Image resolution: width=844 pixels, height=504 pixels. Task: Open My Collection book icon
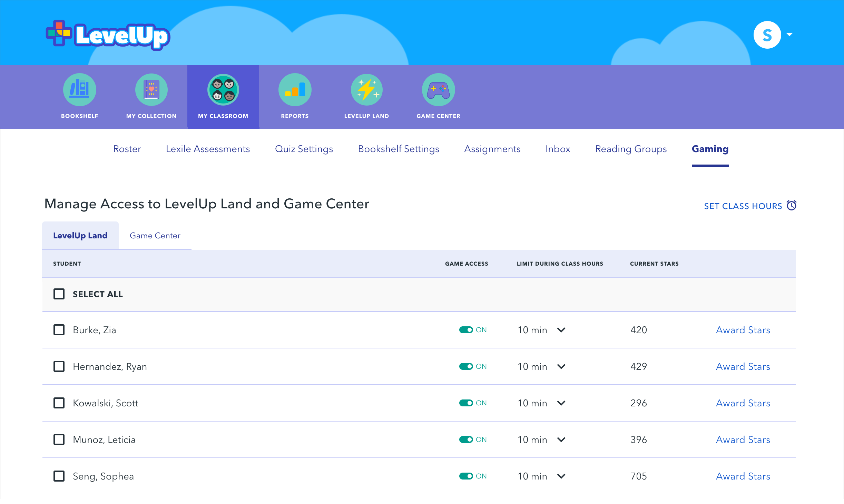click(151, 90)
